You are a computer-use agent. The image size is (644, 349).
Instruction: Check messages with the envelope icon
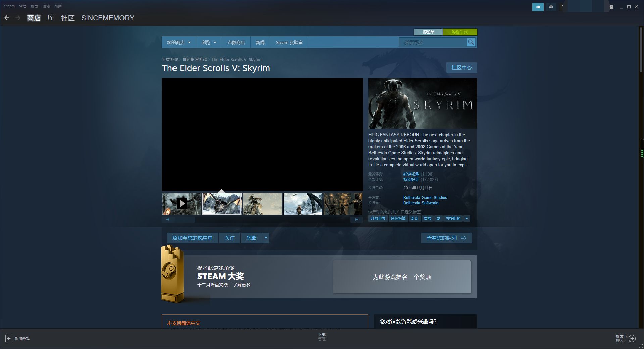coord(551,7)
